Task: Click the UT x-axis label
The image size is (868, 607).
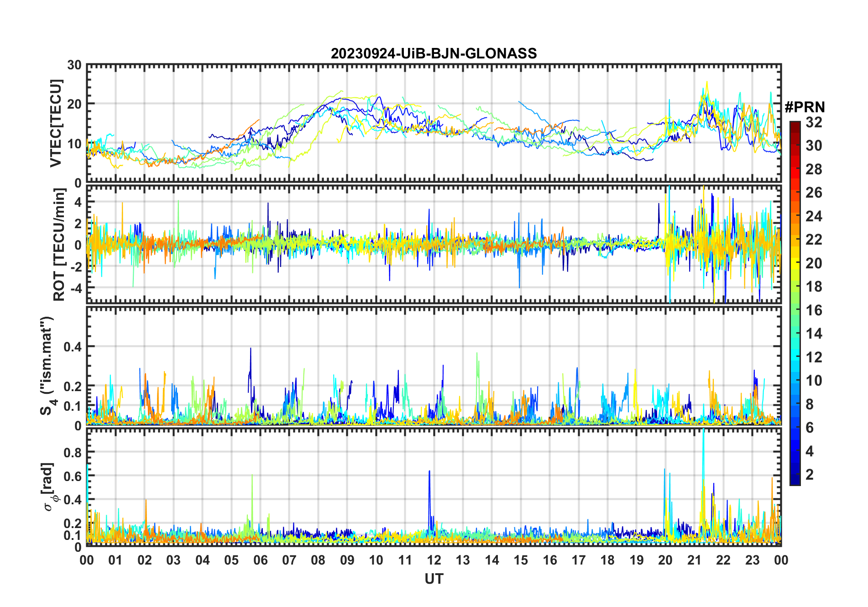Action: click(434, 579)
